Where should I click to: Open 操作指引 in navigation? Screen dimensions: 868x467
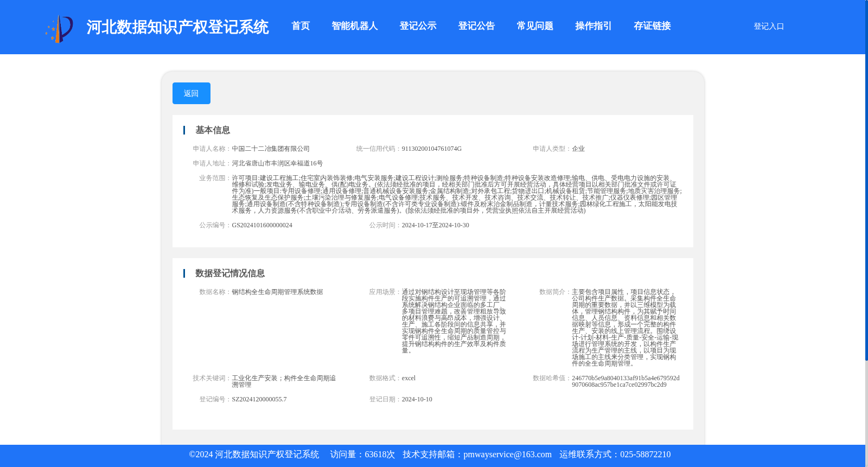(593, 26)
